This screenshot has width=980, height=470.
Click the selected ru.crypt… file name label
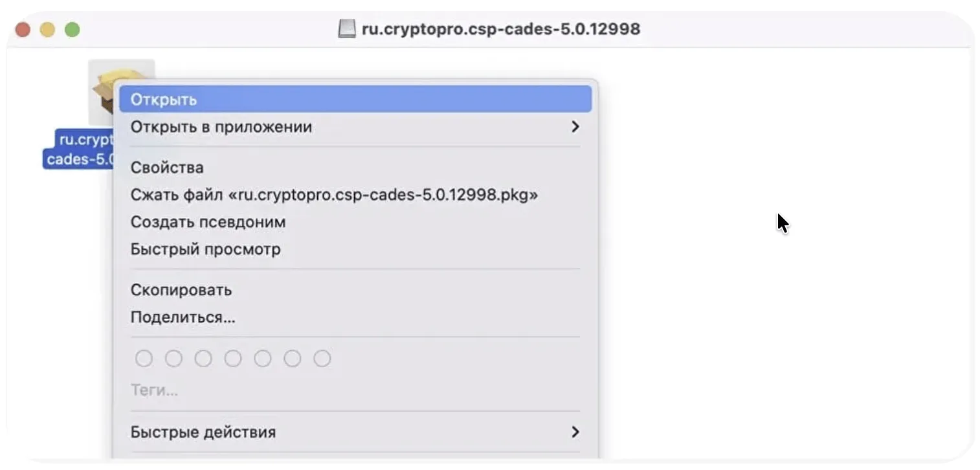(79, 149)
